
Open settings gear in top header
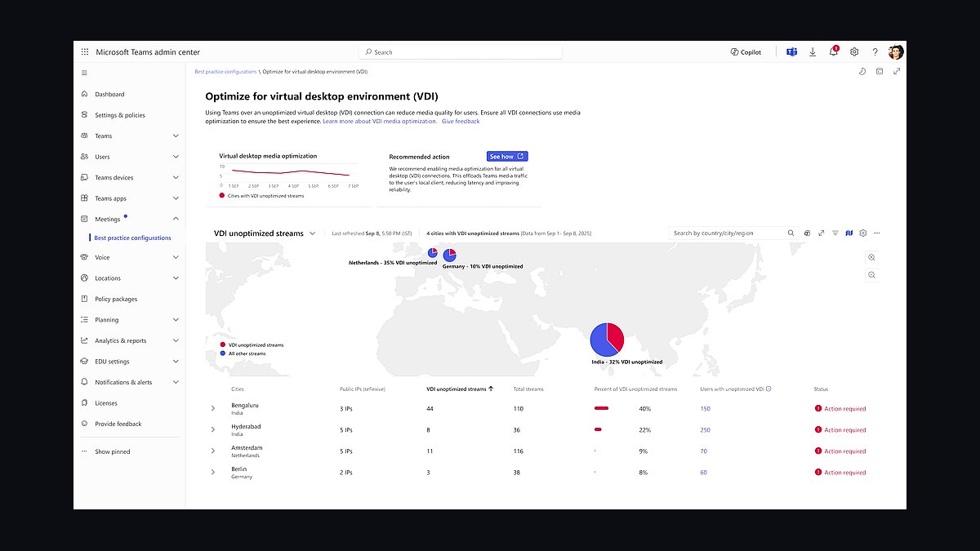(x=854, y=51)
